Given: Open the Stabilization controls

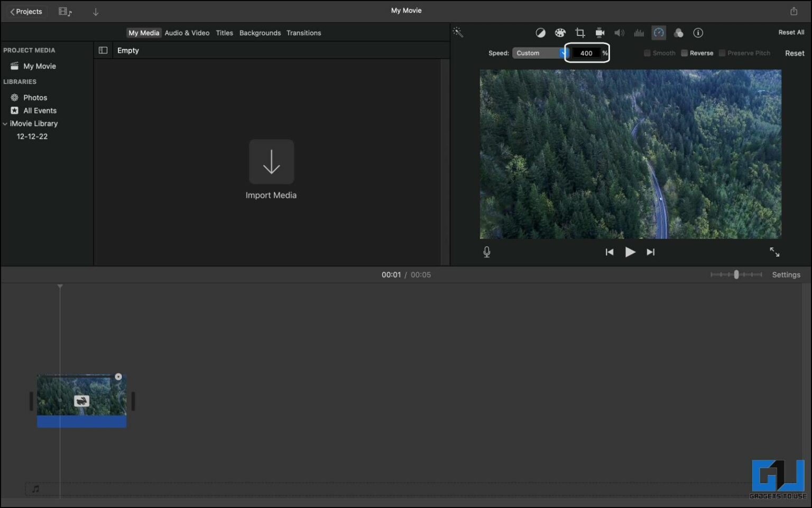Looking at the screenshot, I should (x=600, y=33).
